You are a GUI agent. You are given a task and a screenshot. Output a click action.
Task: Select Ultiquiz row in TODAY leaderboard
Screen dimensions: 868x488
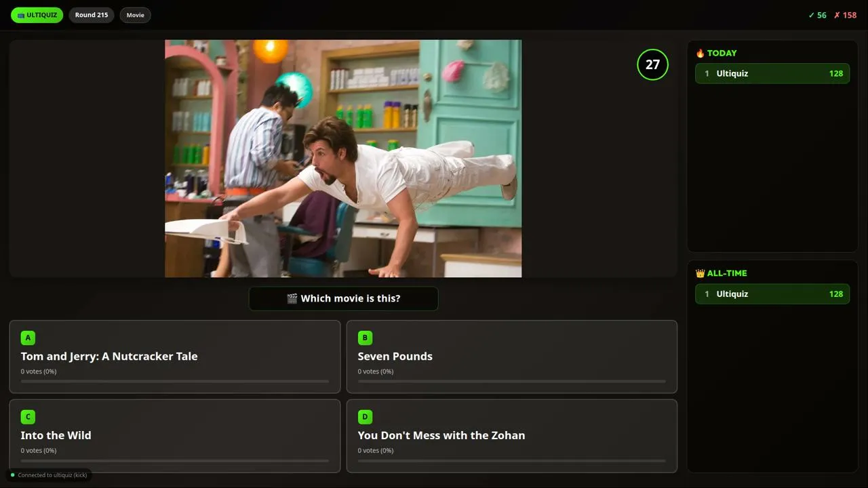(772, 73)
